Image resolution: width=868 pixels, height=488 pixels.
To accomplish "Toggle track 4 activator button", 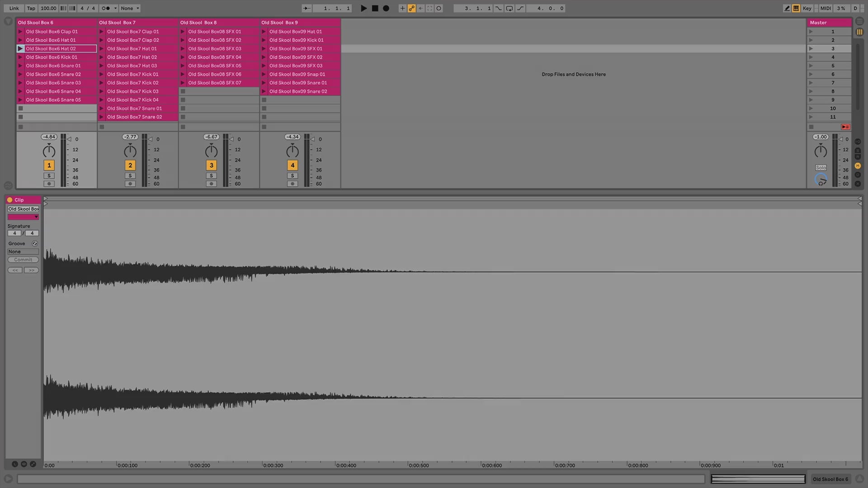I will click(x=292, y=165).
